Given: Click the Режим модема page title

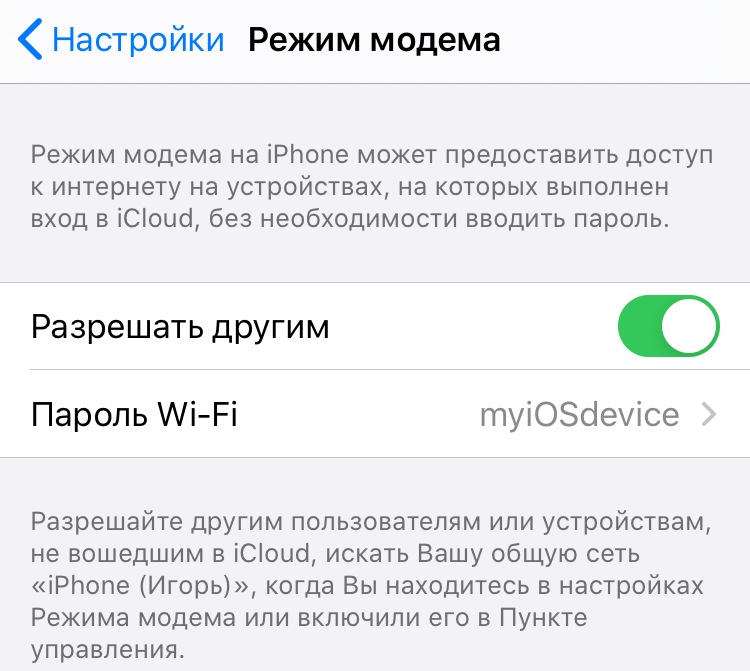Looking at the screenshot, I should click(374, 39).
